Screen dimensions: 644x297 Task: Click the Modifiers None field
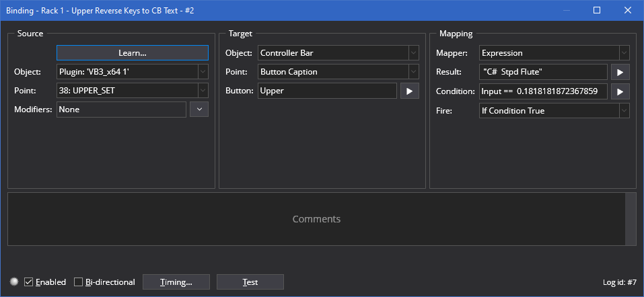(121, 110)
